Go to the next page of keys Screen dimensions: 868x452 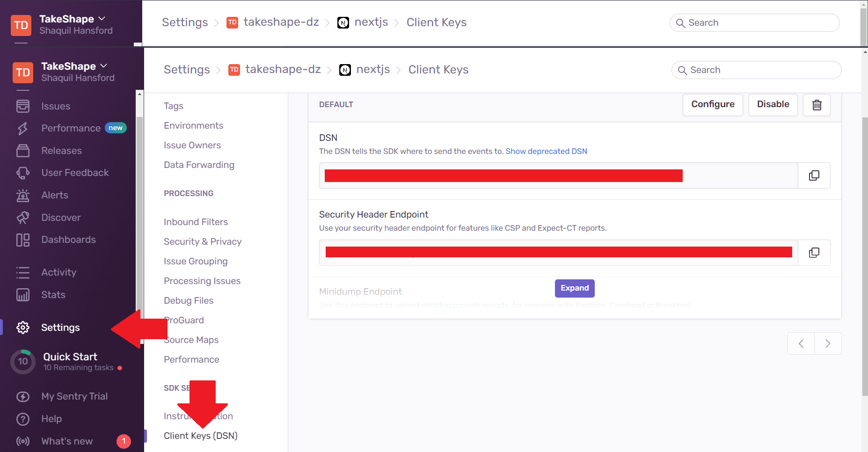pos(828,343)
